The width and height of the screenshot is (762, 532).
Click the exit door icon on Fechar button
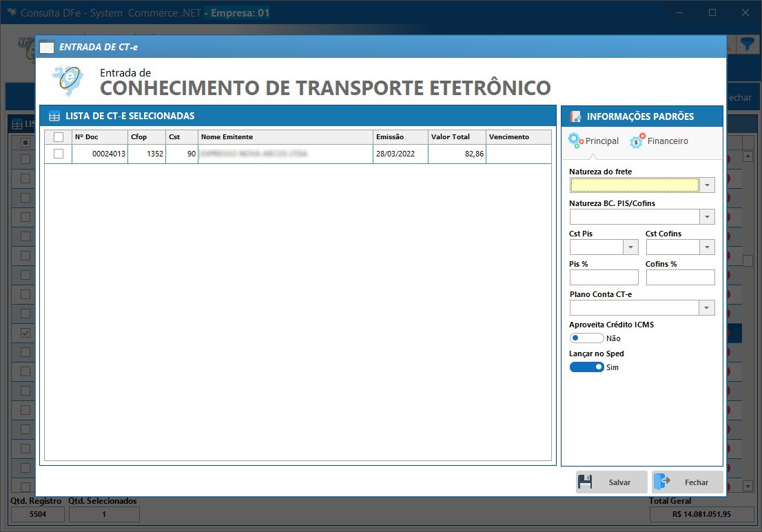[x=663, y=482]
